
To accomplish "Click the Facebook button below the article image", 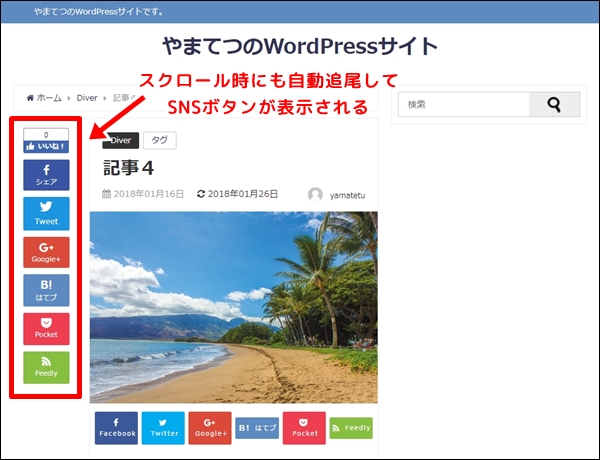I will pyautogui.click(x=116, y=428).
